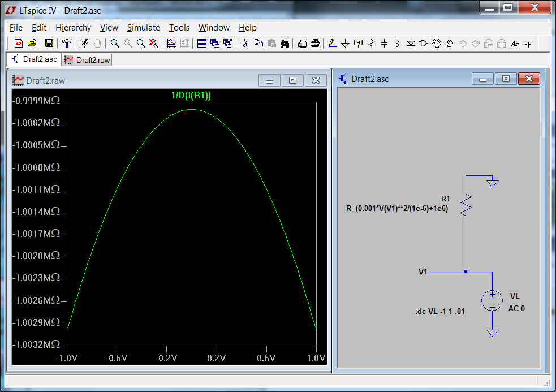Open Control Panel hammer icon

click(66, 44)
